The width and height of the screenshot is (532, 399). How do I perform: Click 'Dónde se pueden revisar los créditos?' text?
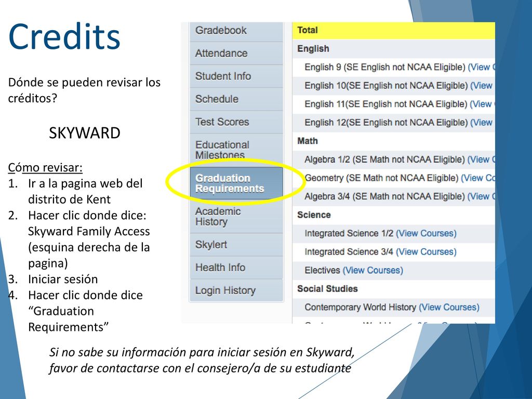point(84,90)
